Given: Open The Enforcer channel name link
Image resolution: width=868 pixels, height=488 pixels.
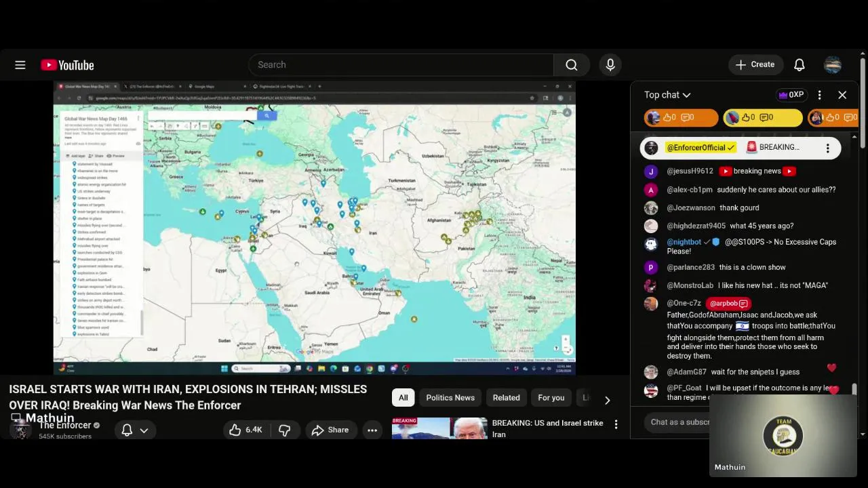Looking at the screenshot, I should 65,425.
